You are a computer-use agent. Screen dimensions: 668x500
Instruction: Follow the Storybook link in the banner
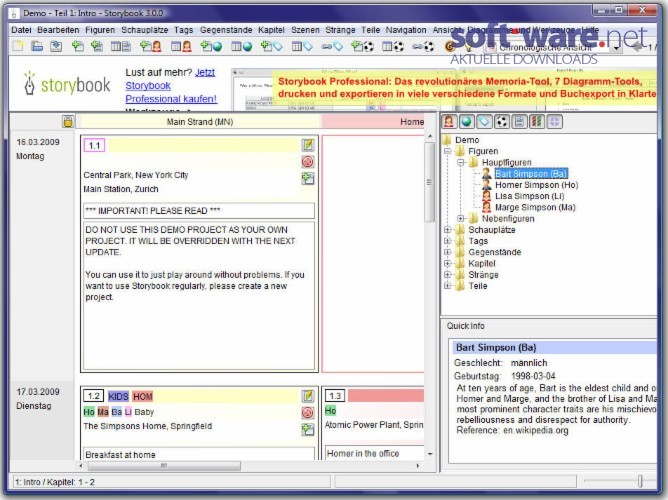pos(148,86)
